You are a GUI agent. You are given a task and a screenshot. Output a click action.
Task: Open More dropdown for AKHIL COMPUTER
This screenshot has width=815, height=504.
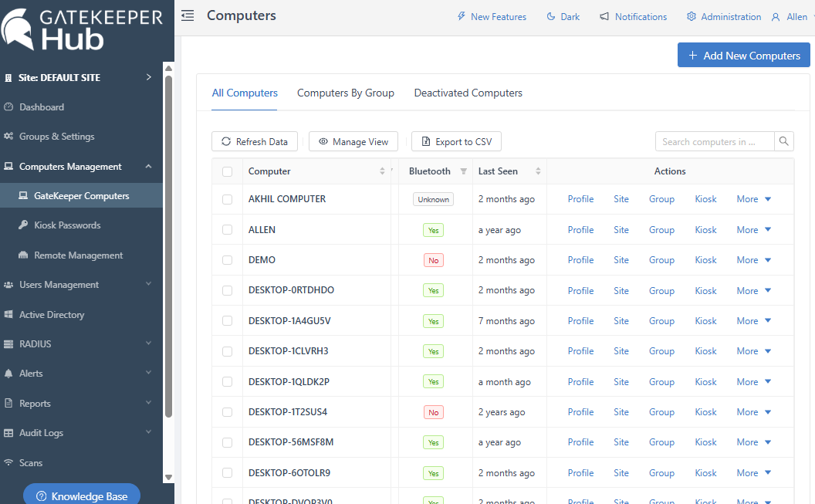754,199
